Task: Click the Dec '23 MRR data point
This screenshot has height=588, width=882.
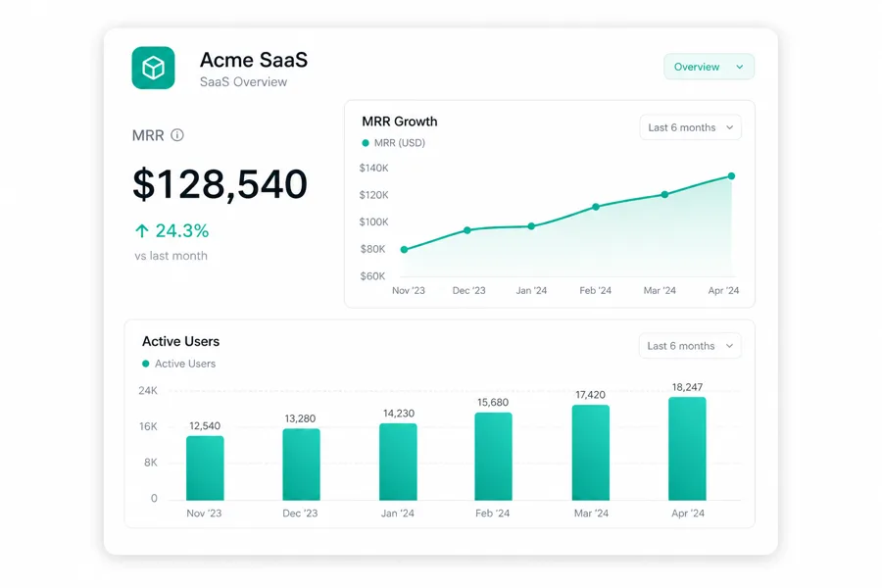Action: (x=467, y=230)
